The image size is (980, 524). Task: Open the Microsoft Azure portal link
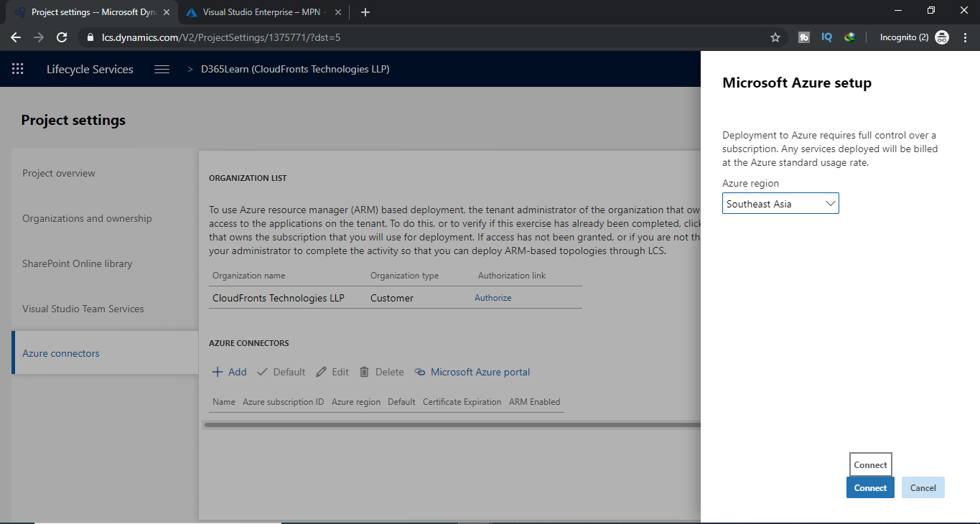coord(472,372)
